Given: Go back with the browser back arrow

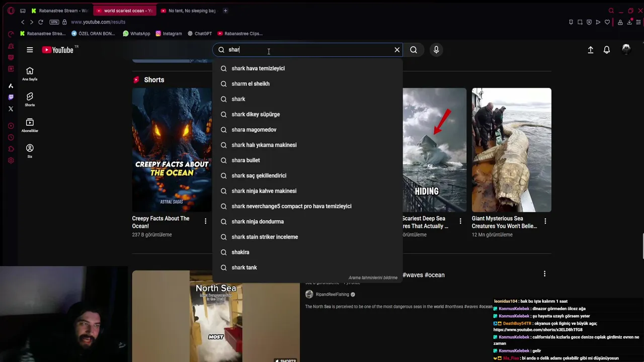Looking at the screenshot, I should pos(23,22).
